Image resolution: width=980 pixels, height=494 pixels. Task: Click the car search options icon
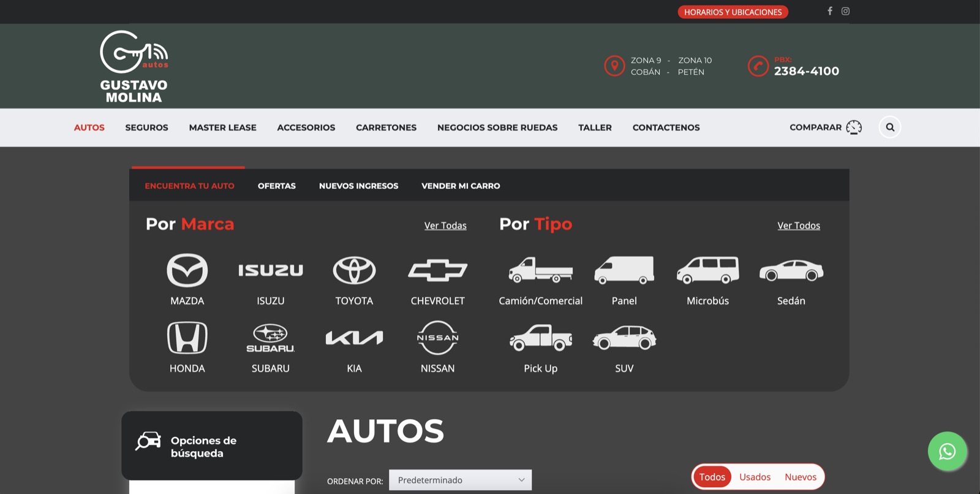tap(148, 441)
